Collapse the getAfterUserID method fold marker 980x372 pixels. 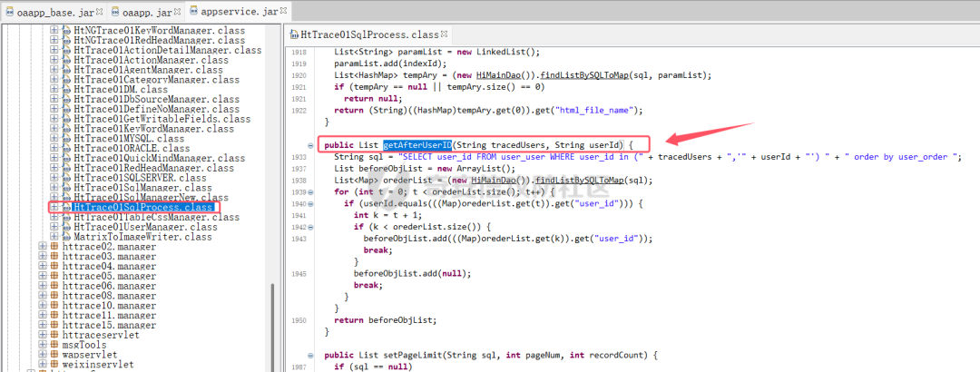coord(310,146)
